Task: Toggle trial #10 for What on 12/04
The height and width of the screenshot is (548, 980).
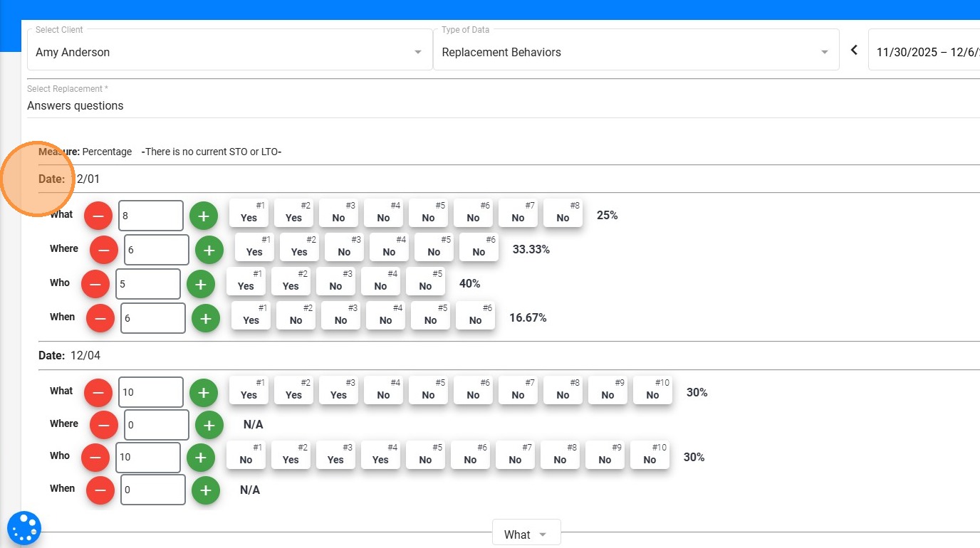Action: (652, 390)
